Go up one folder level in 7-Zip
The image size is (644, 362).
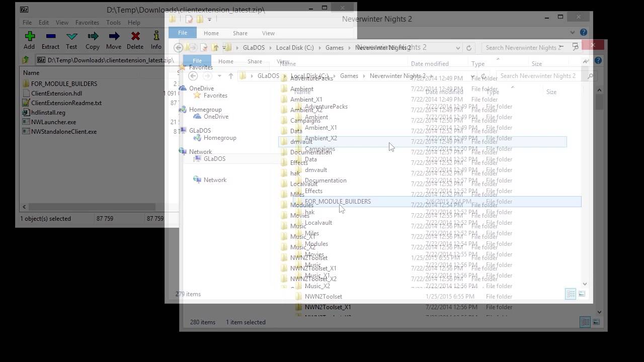[25, 60]
